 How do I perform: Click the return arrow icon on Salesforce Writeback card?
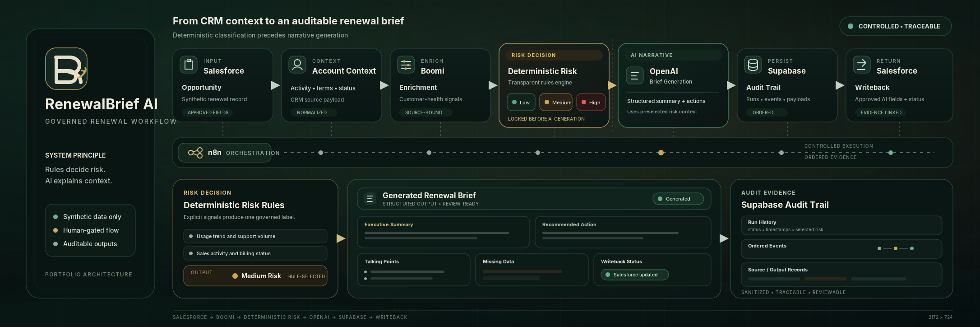(x=862, y=65)
